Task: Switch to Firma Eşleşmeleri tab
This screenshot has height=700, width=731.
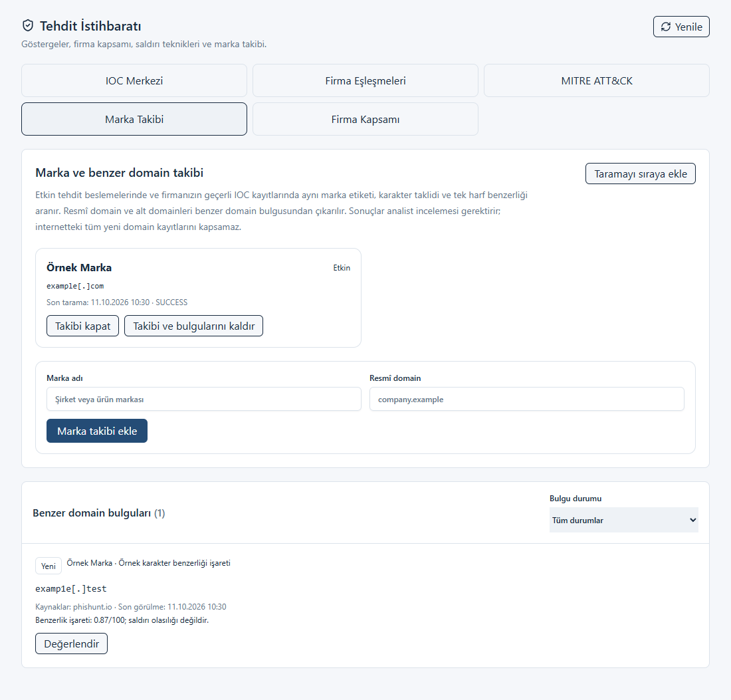Action: (x=365, y=80)
